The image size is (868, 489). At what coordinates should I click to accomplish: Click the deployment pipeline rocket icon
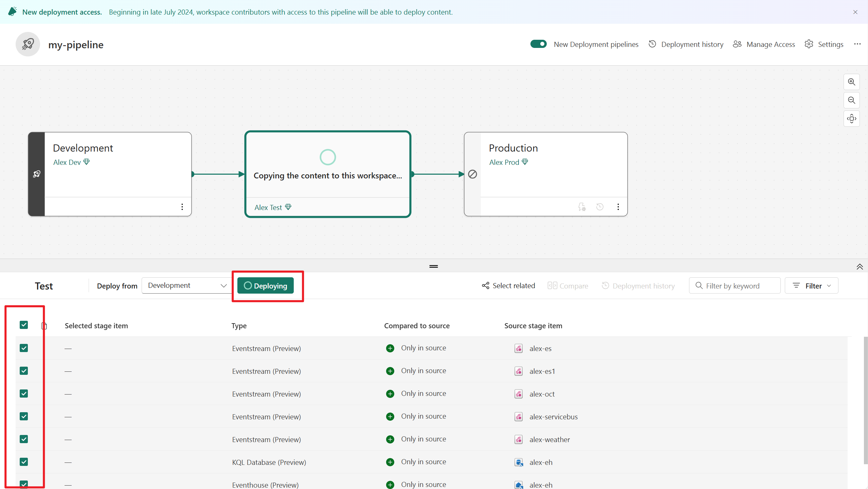pos(28,44)
